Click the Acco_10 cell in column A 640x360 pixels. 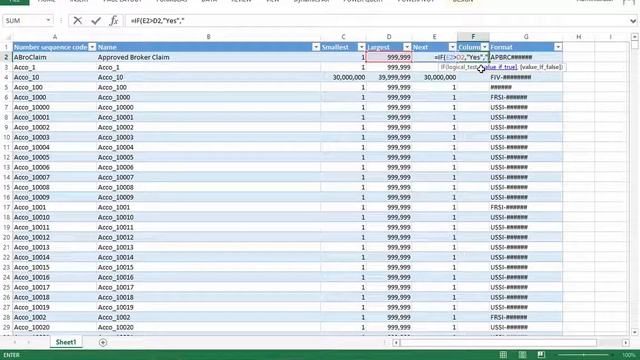click(x=55, y=77)
